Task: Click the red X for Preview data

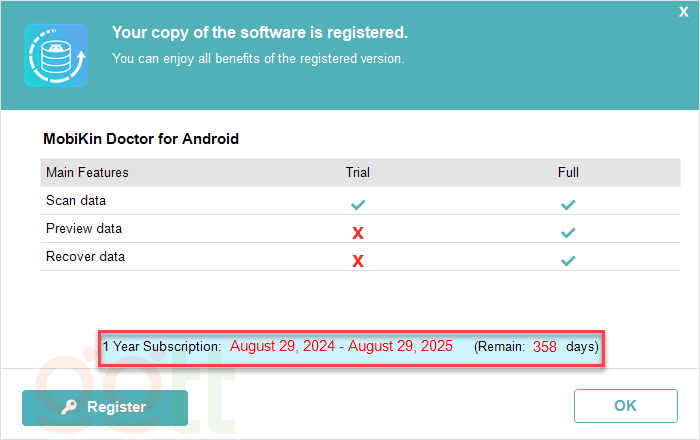Action: [x=358, y=233]
